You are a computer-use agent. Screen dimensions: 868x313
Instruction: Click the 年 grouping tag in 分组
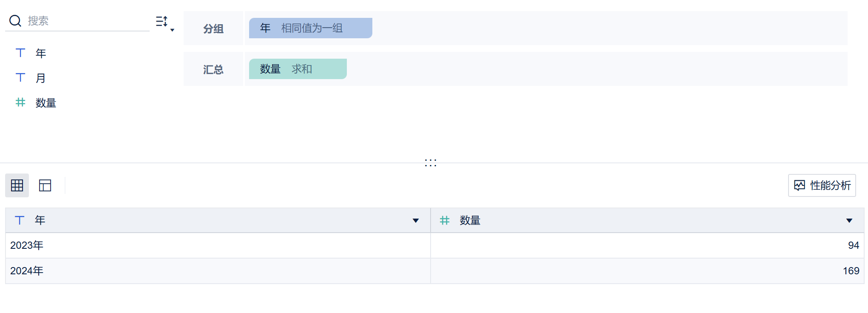(x=311, y=28)
